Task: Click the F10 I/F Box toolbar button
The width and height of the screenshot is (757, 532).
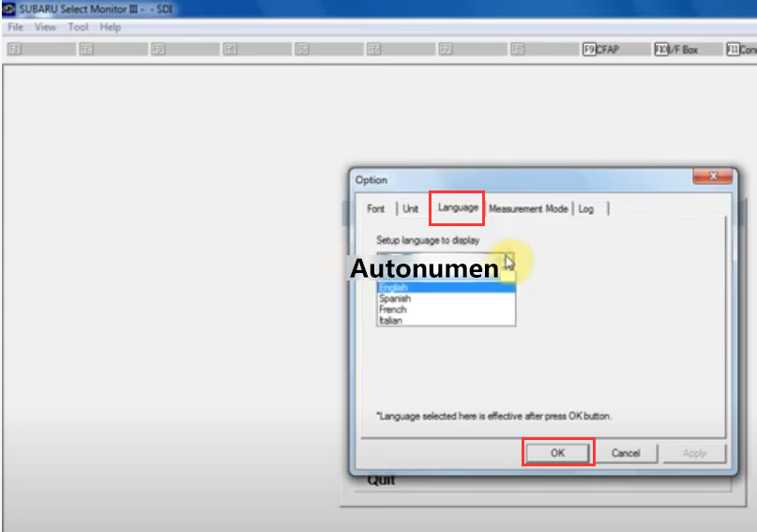Action: pos(689,49)
